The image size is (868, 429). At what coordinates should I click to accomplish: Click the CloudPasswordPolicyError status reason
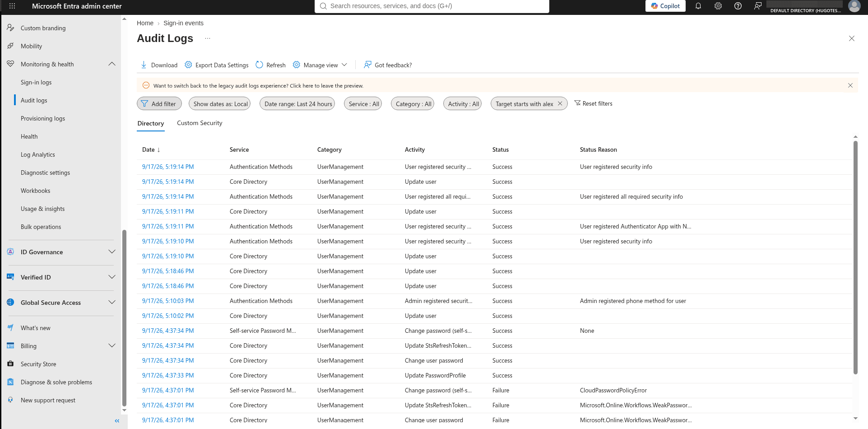pos(613,390)
